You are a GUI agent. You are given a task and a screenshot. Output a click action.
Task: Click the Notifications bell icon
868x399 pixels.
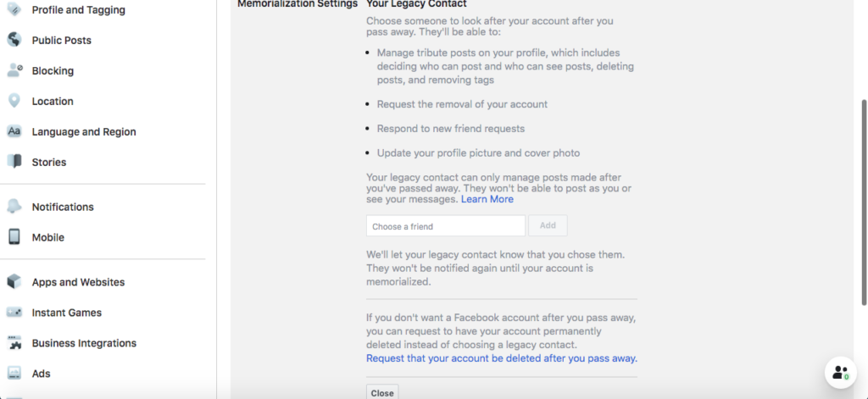14,207
